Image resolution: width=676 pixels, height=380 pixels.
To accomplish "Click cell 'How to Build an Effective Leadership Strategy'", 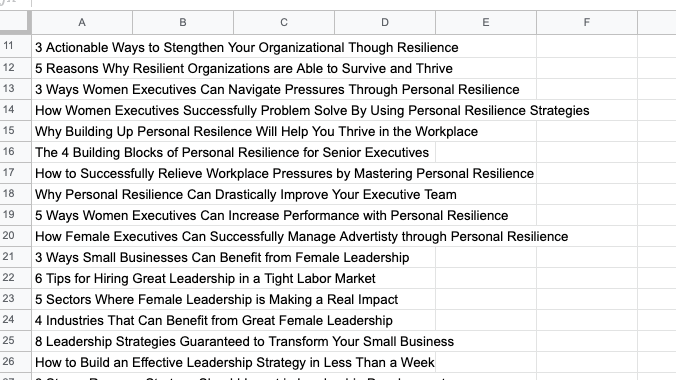I will point(82,362).
